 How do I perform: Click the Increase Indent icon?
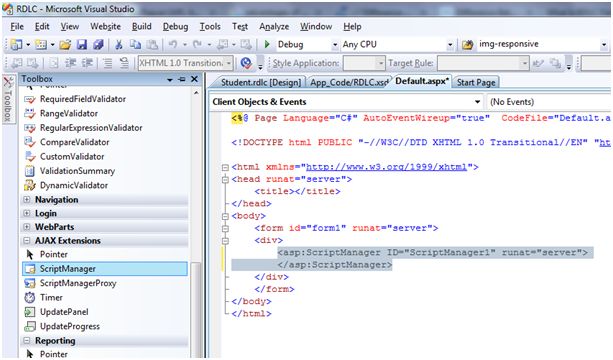pos(86,63)
